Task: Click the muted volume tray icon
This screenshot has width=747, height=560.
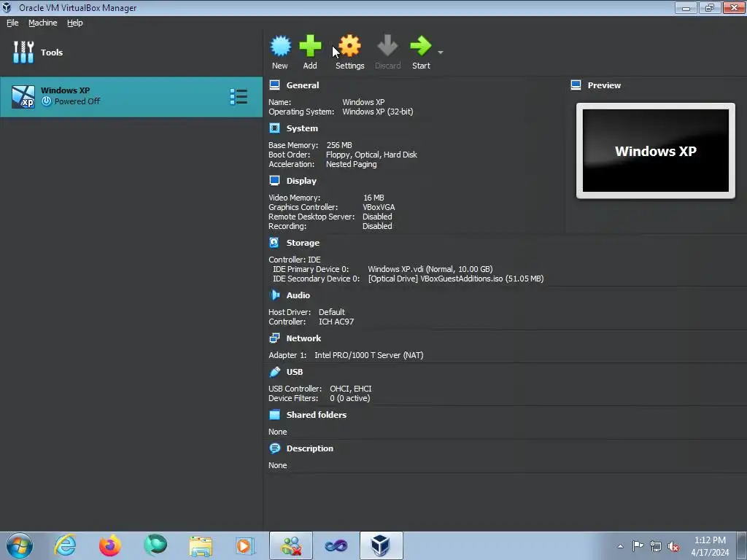Action: (673, 547)
